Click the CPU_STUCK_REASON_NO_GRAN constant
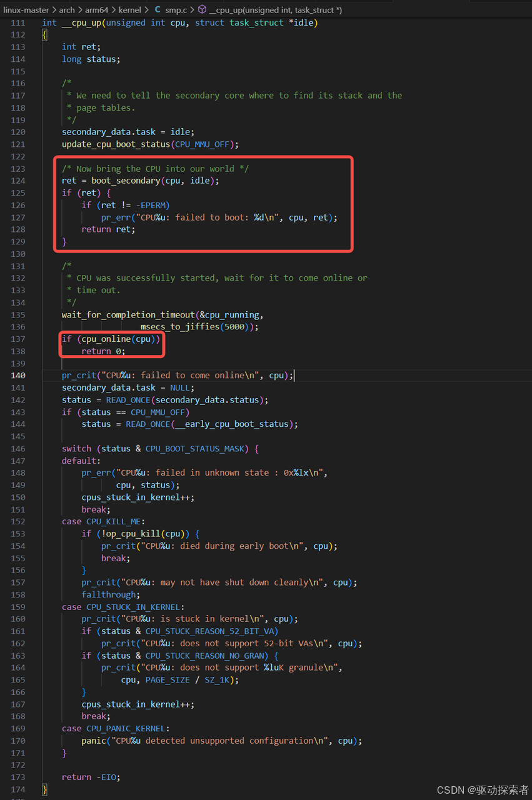The width and height of the screenshot is (532, 800). tap(205, 656)
